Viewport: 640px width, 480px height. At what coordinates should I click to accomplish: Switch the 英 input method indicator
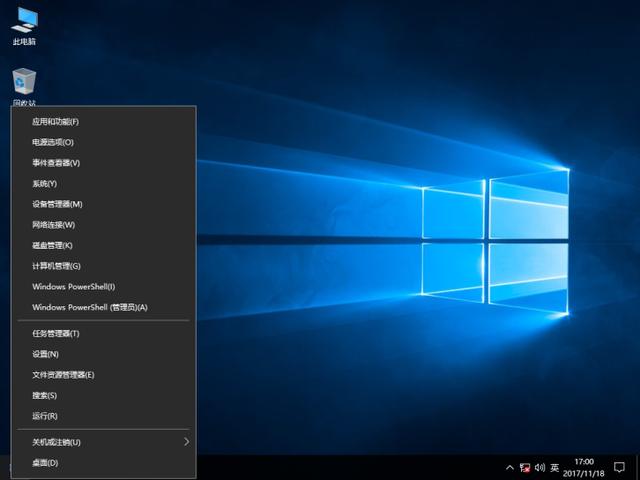click(554, 467)
